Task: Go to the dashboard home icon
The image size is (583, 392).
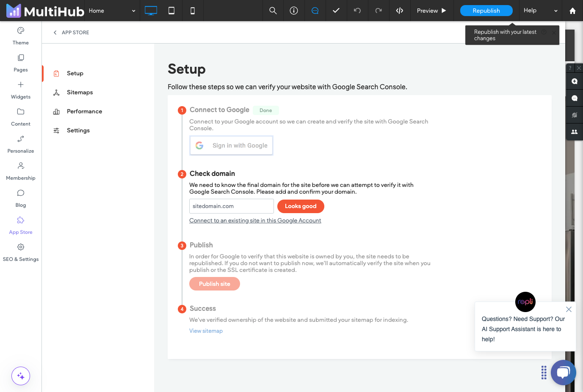Action: point(572,11)
